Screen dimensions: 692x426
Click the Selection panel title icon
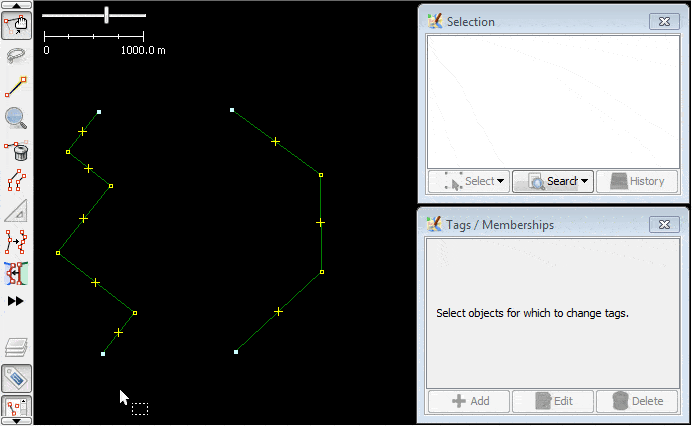click(x=435, y=21)
